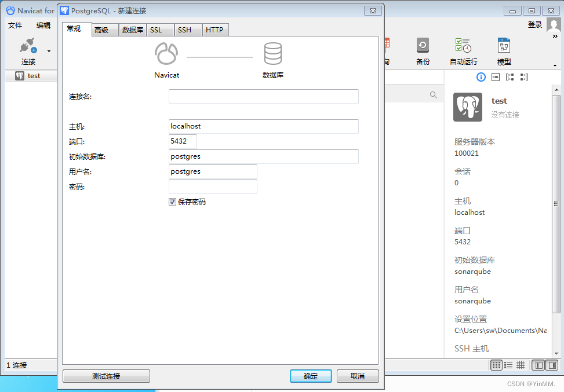Select the test connection in sidebar
The image size is (564, 392).
coord(31,76)
